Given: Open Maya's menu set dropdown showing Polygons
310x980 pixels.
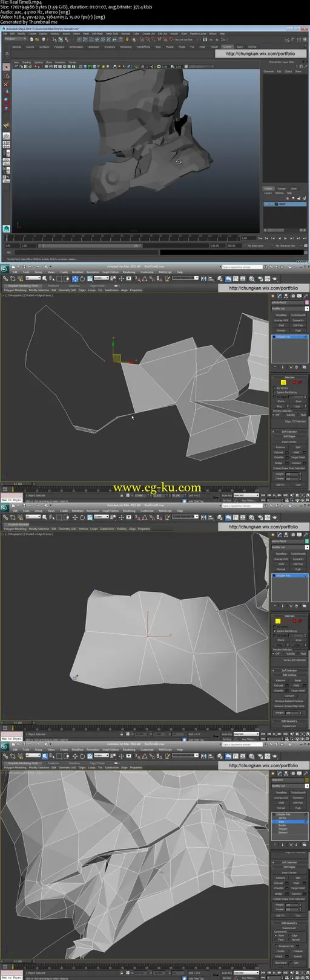Looking at the screenshot, I should 15,39.
